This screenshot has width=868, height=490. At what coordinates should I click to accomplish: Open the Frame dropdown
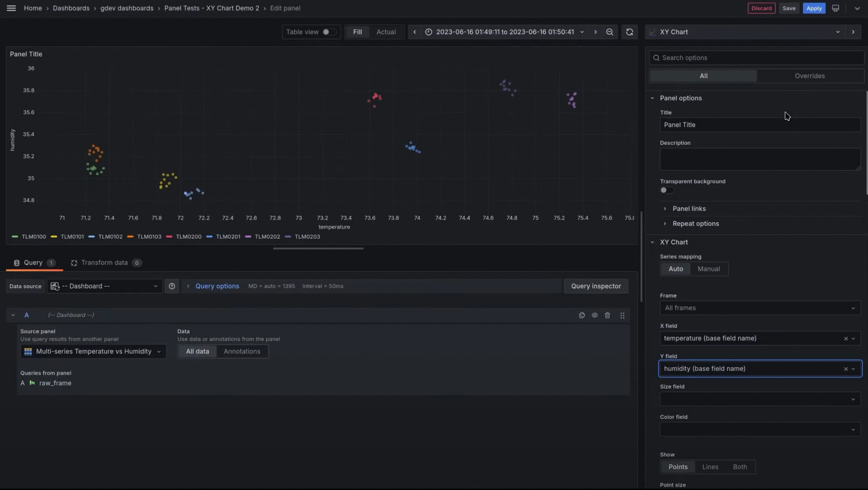760,308
